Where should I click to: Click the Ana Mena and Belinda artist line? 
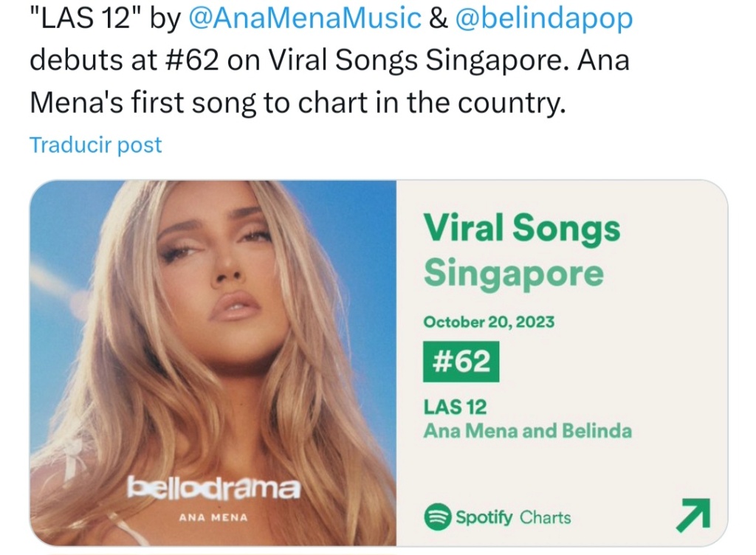(527, 431)
